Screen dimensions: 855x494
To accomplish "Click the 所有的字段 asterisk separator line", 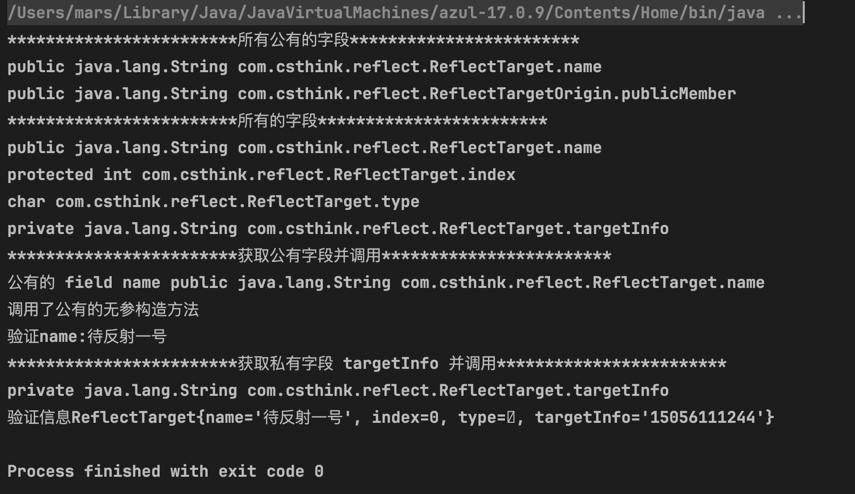I will click(x=277, y=121).
